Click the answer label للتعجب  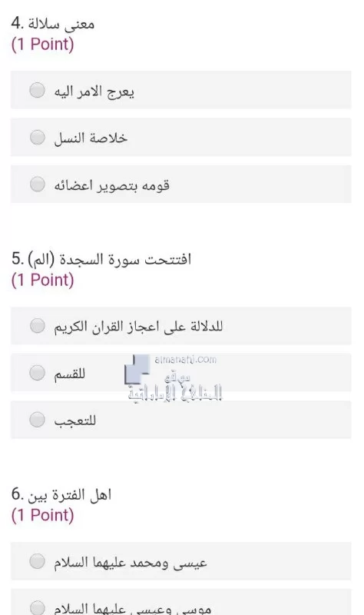coord(74,421)
